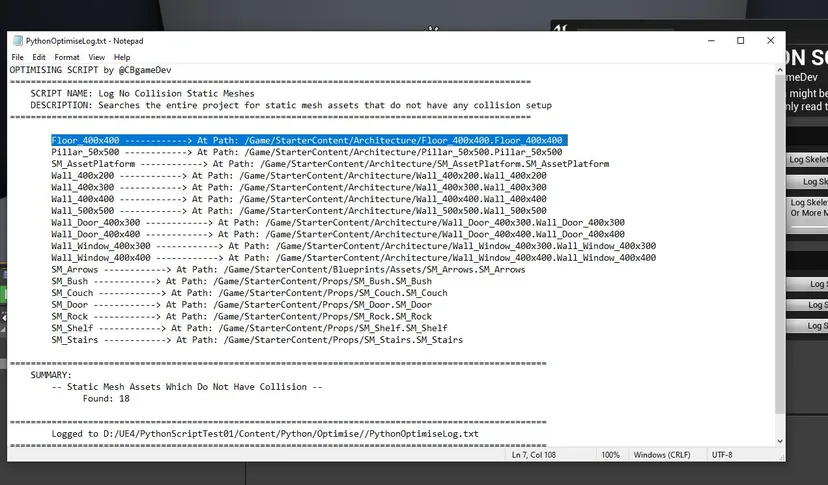Open the Help menu in Notepad

click(x=121, y=57)
